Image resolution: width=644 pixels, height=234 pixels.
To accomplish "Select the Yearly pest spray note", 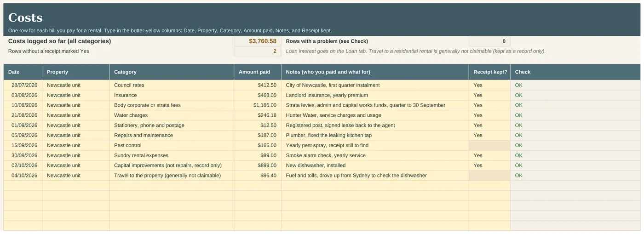I will click(375, 145).
